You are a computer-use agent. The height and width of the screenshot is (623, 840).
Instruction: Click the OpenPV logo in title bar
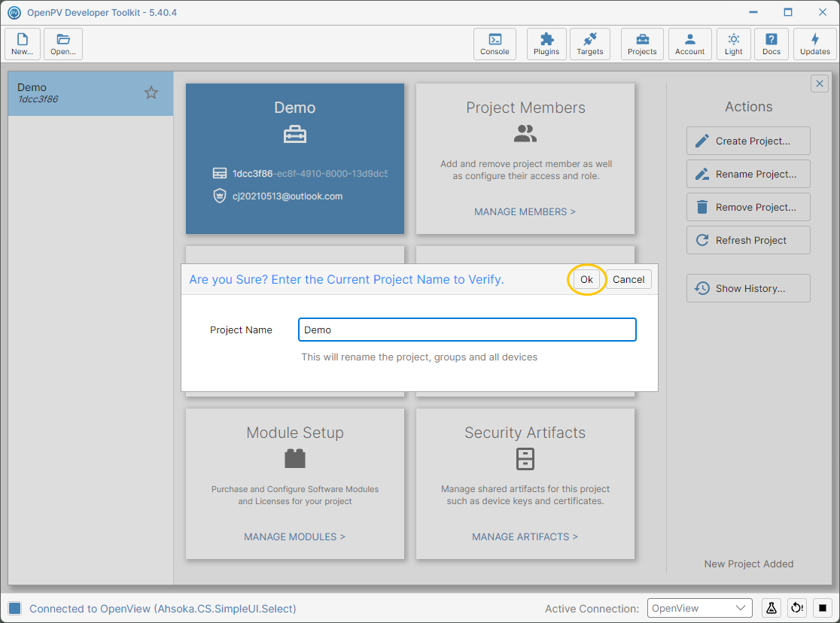(x=14, y=12)
